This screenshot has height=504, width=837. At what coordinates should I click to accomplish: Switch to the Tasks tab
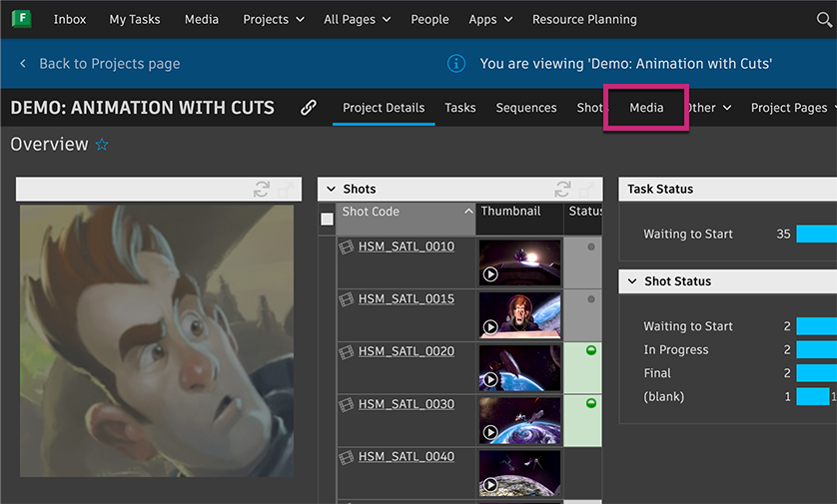pos(460,108)
